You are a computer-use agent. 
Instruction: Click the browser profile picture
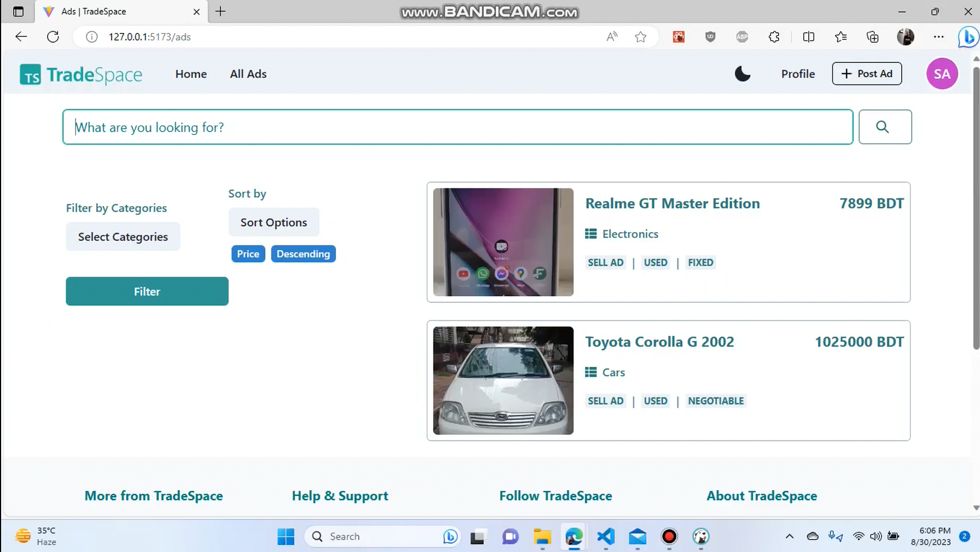pos(906,37)
